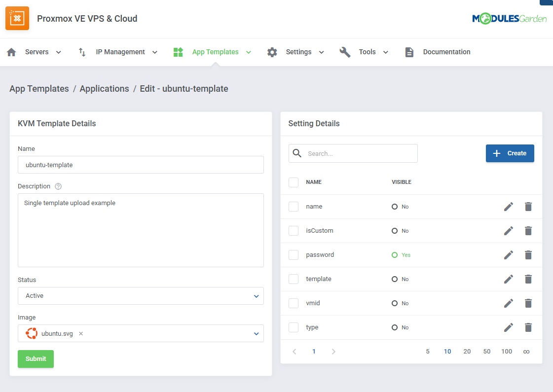Edit the template setting with pencil icon
The width and height of the screenshot is (553, 392).
tap(509, 279)
